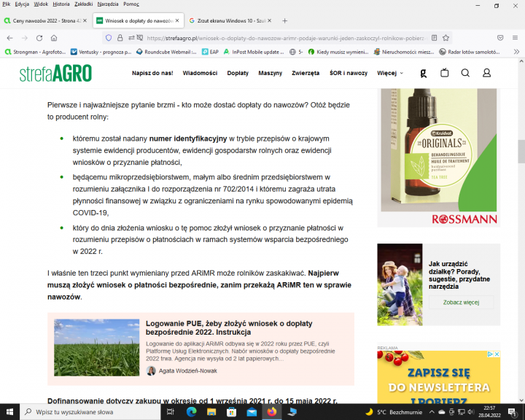Open ŚOR i nawozy section
Screen dimensions: 525x420
(x=349, y=73)
